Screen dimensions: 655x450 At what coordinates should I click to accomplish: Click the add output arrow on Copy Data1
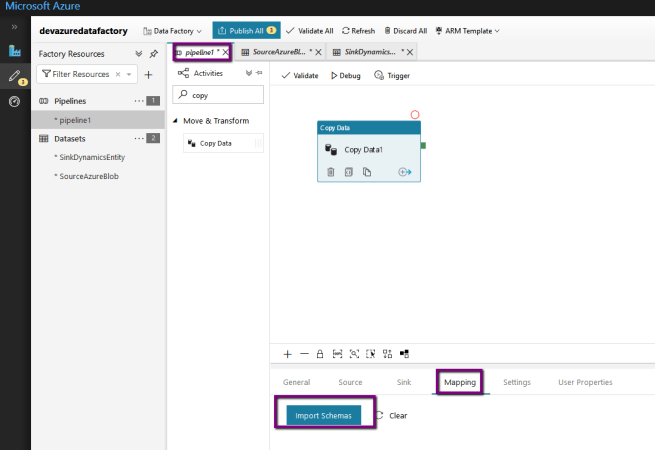click(405, 172)
